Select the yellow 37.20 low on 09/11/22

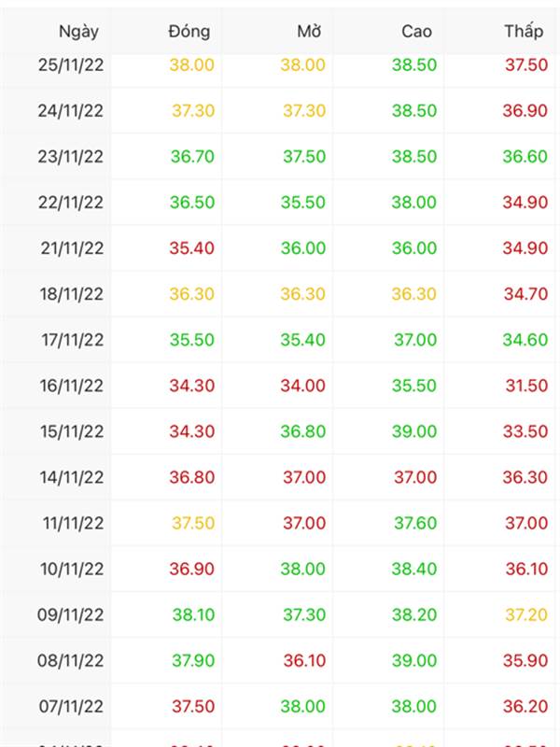click(x=526, y=614)
